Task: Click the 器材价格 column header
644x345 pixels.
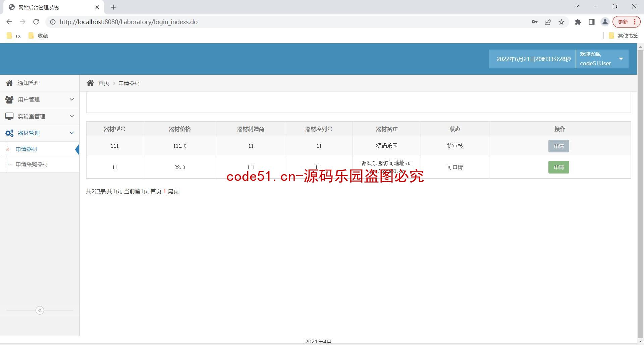Action: [180, 129]
